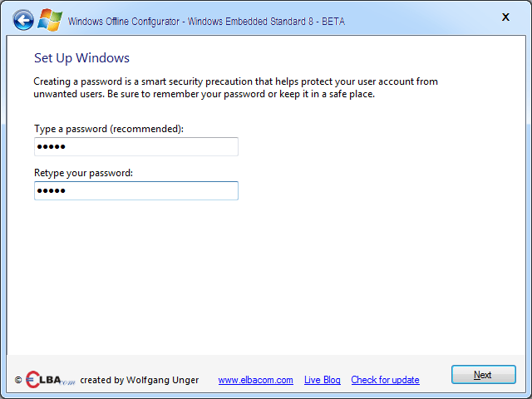532x399 pixels.
Task: Focus the 'Retype your password' field
Action: click(136, 190)
